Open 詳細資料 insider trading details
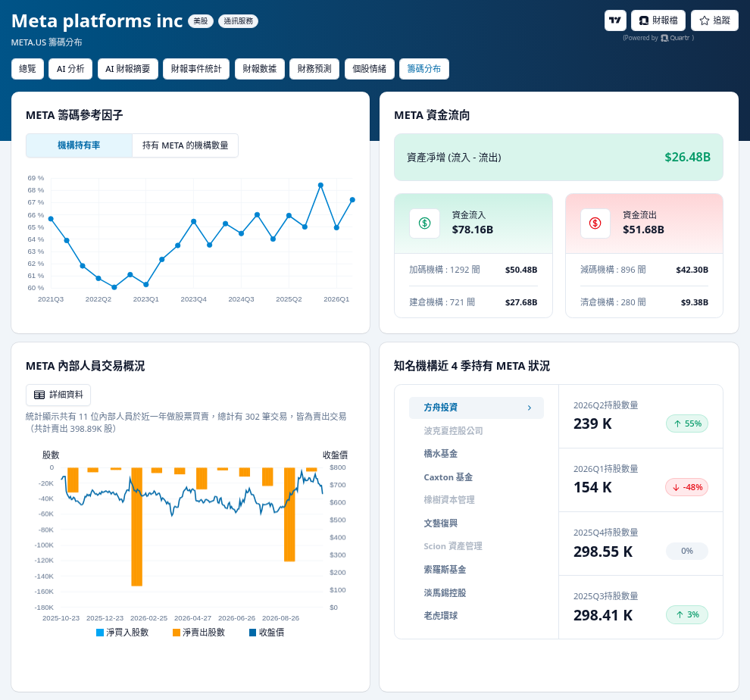This screenshot has width=750, height=700. pyautogui.click(x=58, y=395)
